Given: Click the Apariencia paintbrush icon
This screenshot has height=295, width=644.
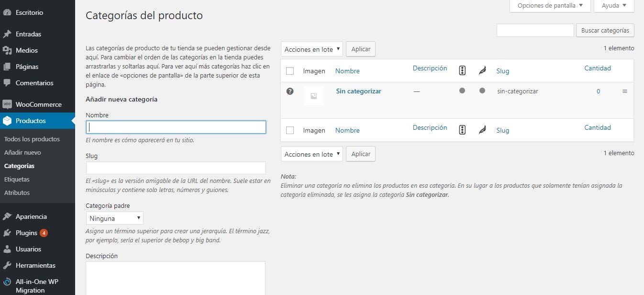Looking at the screenshot, I should click(8, 216).
